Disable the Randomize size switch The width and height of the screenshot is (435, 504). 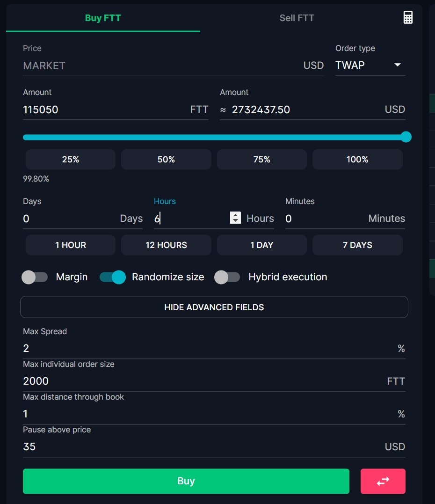pyautogui.click(x=112, y=277)
